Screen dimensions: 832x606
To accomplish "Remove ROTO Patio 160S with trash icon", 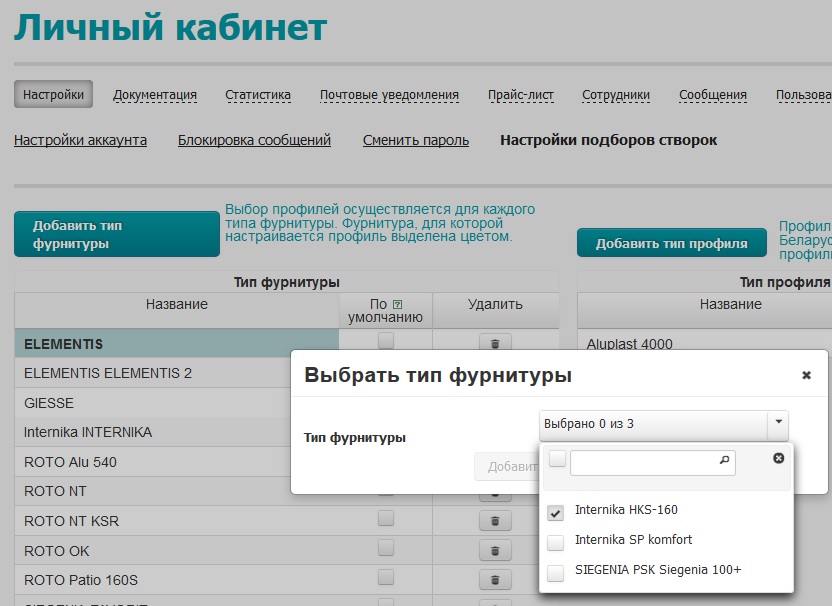I will (494, 580).
